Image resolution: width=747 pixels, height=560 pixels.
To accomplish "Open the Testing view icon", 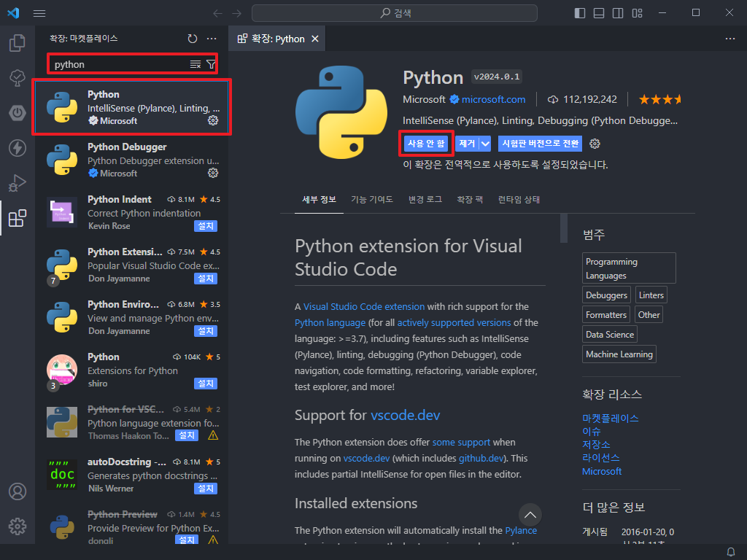I will pos(18,78).
